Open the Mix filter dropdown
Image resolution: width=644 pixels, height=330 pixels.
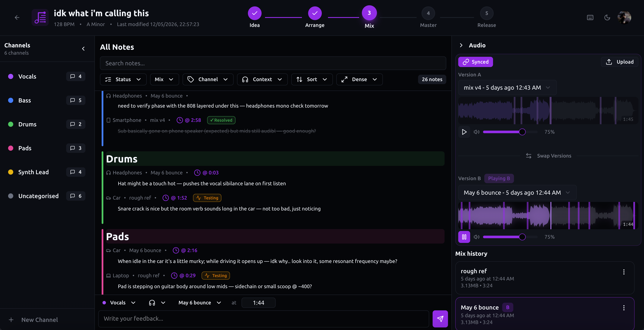[x=164, y=79]
